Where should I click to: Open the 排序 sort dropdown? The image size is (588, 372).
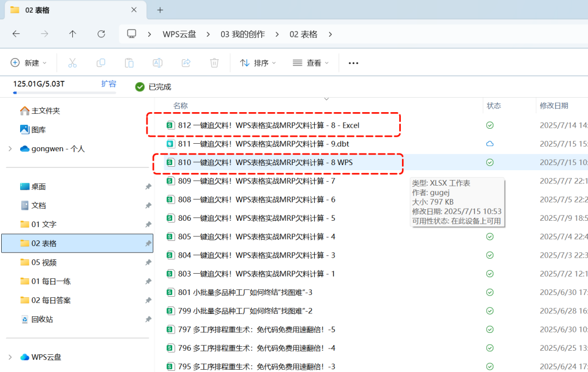(258, 63)
